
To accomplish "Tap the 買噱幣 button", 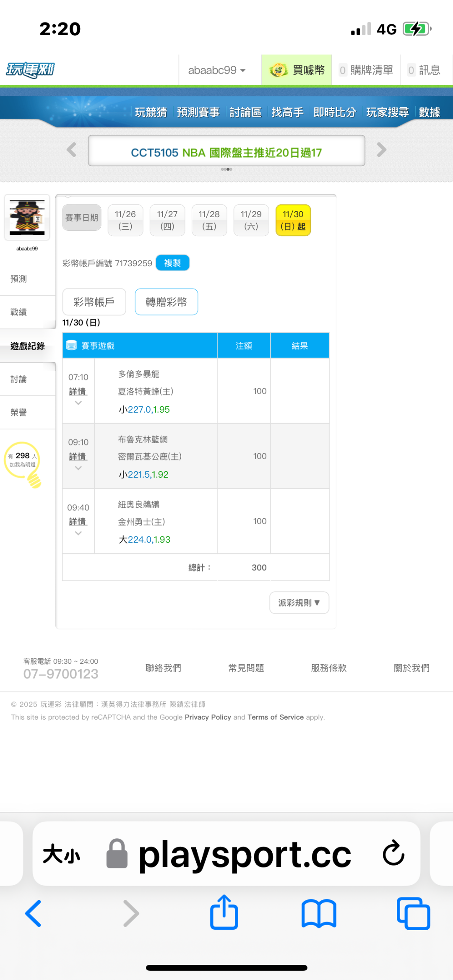I will pyautogui.click(x=297, y=70).
